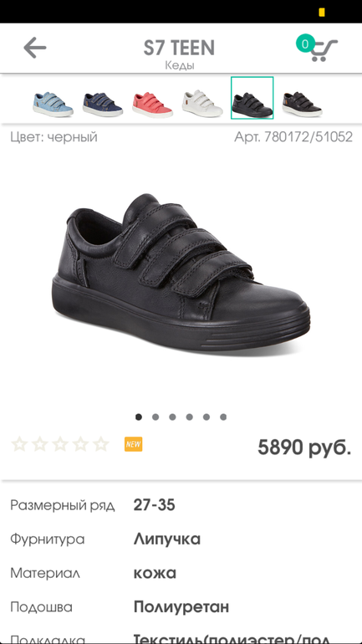
Task: Tap the back arrow icon
Action: [x=35, y=48]
